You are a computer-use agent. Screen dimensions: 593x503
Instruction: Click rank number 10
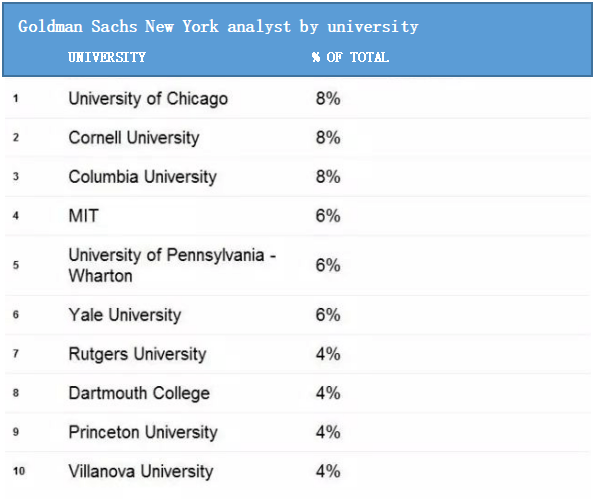19,471
